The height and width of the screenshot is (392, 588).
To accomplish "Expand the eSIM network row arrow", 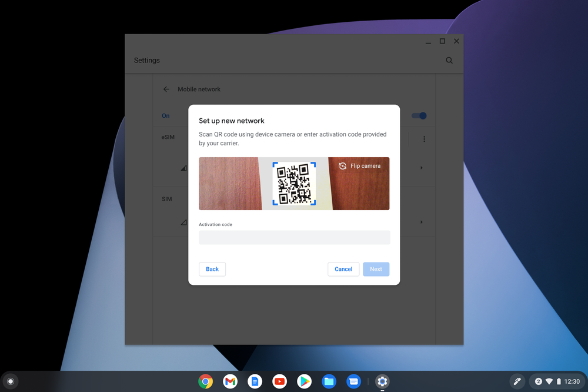I will click(421, 168).
